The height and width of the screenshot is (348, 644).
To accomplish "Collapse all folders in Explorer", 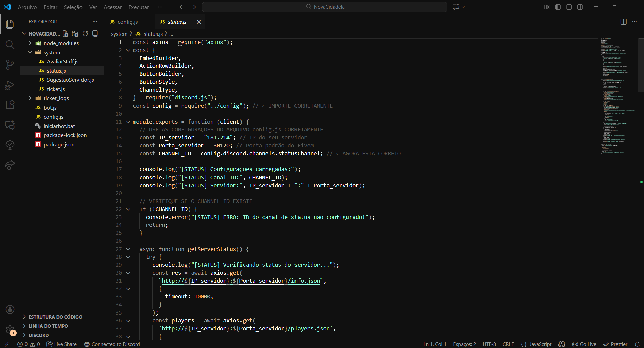I will tap(95, 34).
